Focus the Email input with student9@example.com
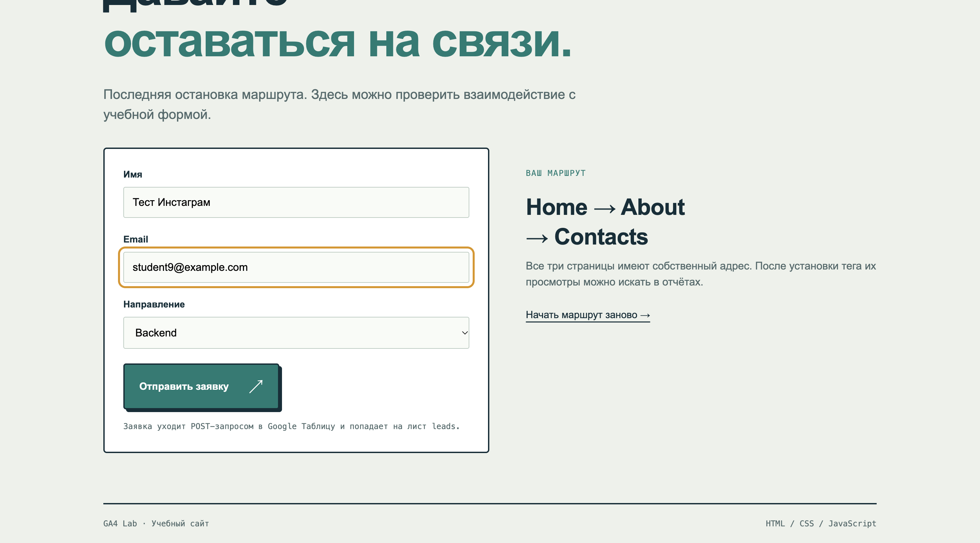The width and height of the screenshot is (980, 543). coord(296,267)
